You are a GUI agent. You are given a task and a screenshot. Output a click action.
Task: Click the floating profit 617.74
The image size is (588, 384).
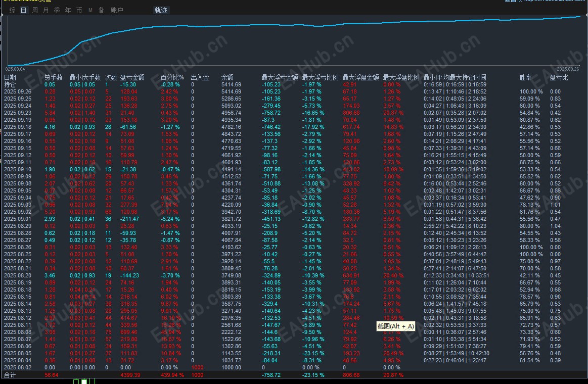coord(351,127)
